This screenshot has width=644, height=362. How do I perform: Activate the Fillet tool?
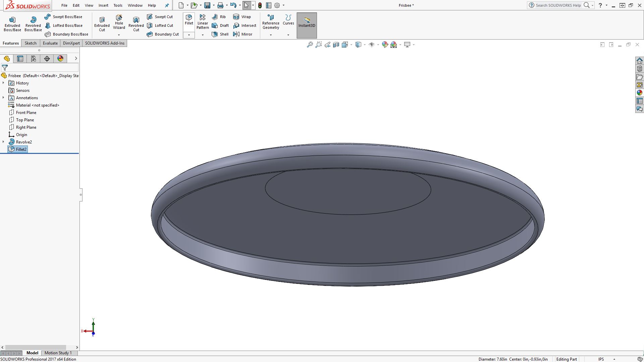[x=189, y=20]
